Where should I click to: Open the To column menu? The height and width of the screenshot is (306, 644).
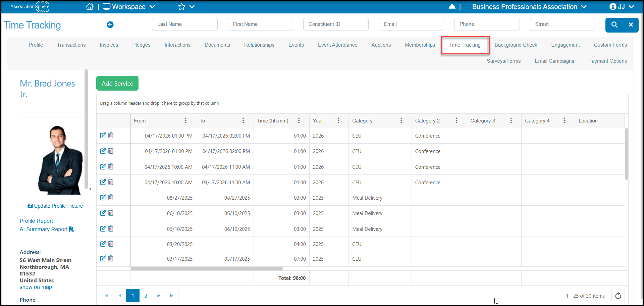pyautogui.click(x=243, y=120)
